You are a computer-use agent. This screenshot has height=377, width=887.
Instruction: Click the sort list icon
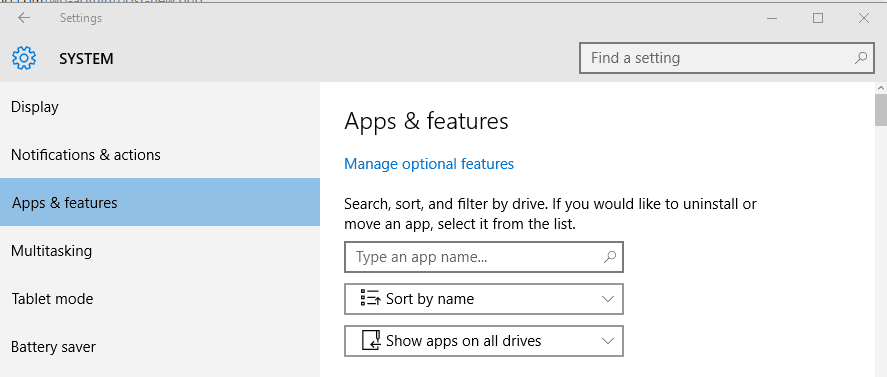pyautogui.click(x=371, y=298)
